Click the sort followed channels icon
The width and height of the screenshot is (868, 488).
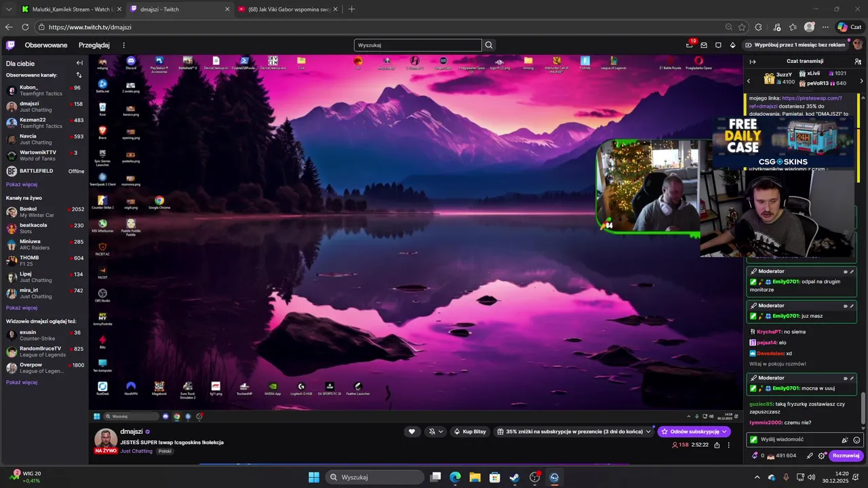point(79,75)
